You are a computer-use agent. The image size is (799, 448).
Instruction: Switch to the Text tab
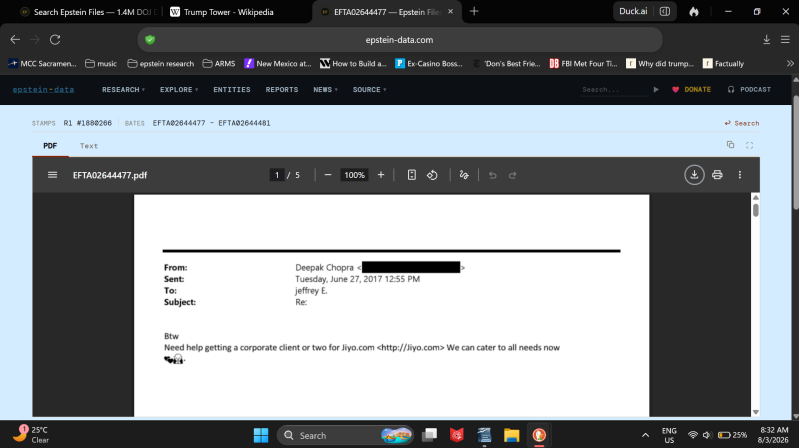click(x=89, y=146)
